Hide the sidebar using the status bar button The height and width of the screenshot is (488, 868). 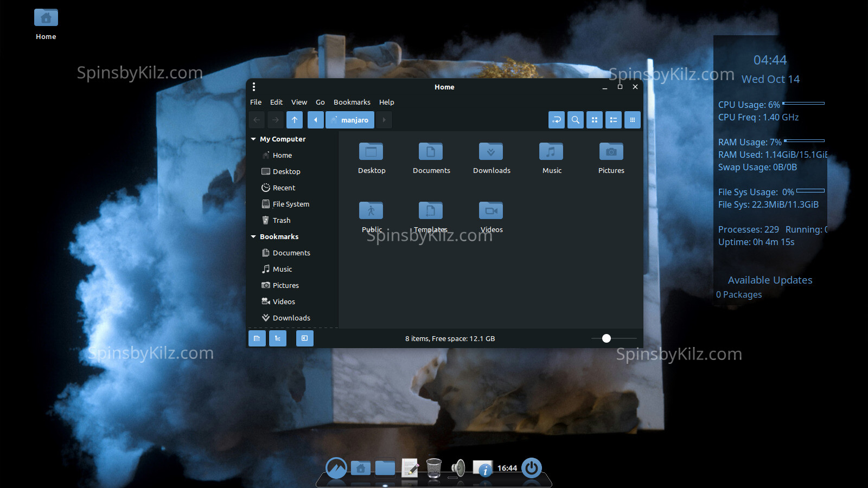(x=304, y=338)
